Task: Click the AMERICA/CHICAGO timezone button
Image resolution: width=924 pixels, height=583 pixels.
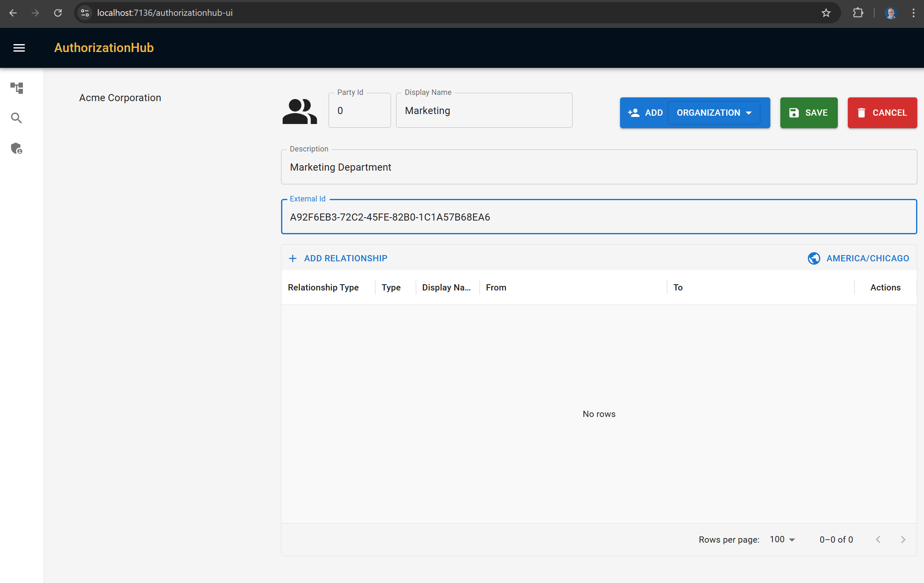Action: click(858, 258)
